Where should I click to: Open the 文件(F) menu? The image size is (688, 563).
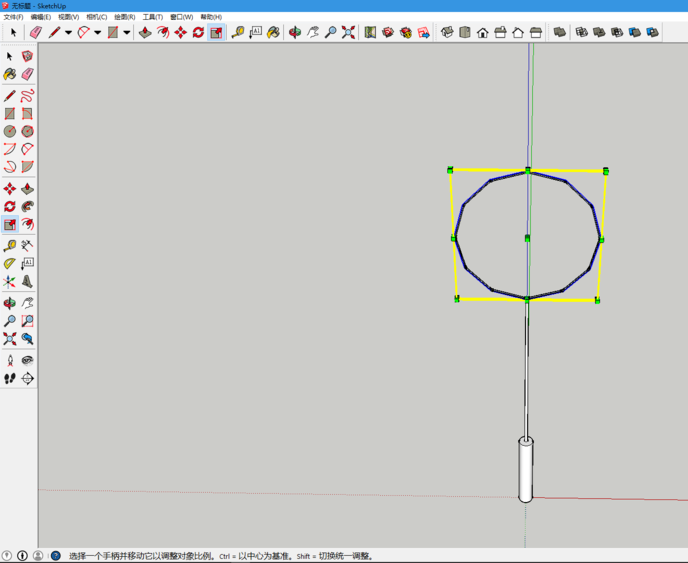coord(13,17)
